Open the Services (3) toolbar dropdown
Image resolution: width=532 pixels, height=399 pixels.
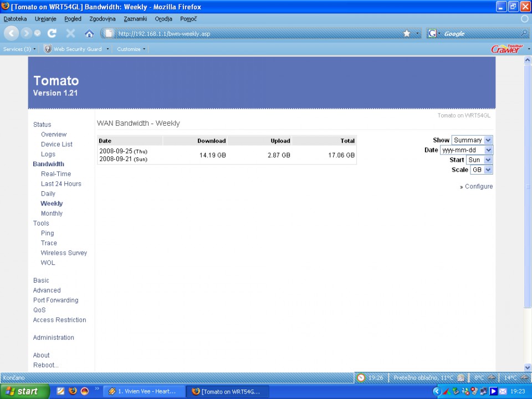point(19,49)
